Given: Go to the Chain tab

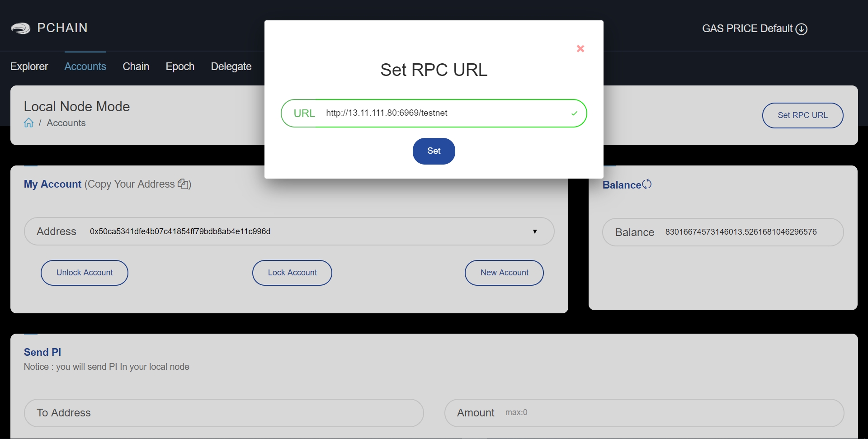Looking at the screenshot, I should click(136, 66).
